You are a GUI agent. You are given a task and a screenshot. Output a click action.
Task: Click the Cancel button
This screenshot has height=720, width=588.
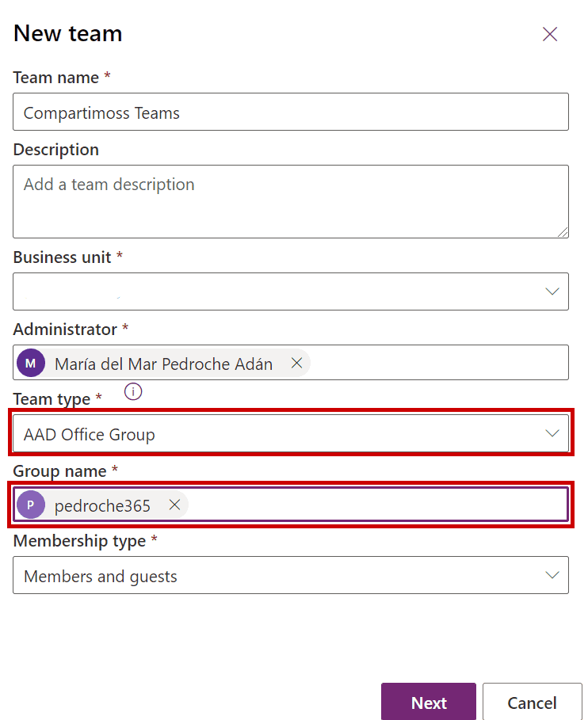pyautogui.click(x=532, y=703)
